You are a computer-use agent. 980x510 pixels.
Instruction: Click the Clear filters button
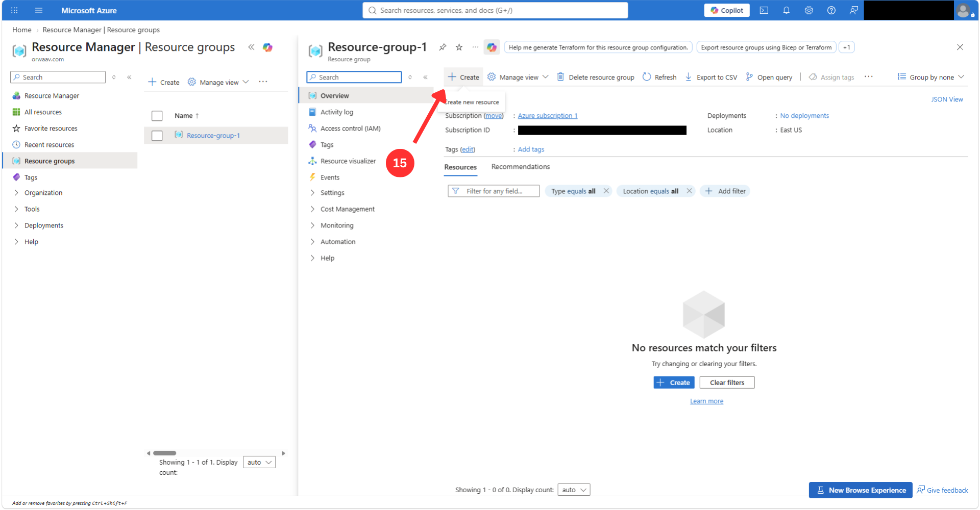coord(727,382)
